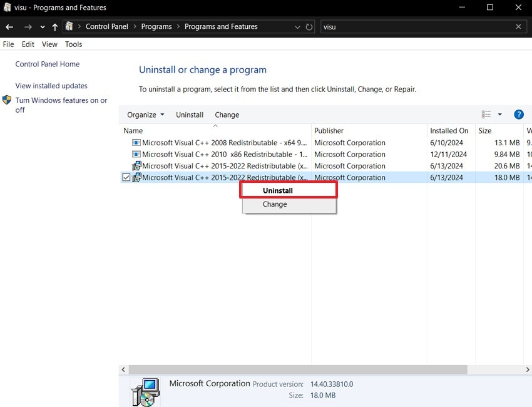The height and width of the screenshot is (407, 532).
Task: Open the blue Help question mark
Action: (x=518, y=115)
